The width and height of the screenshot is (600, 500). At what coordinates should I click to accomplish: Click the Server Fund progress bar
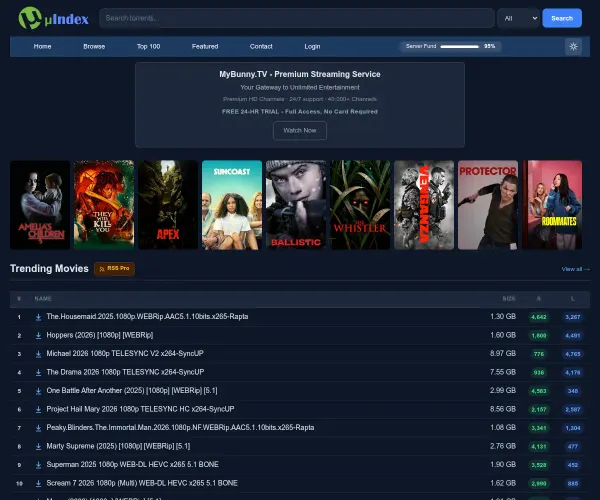tap(460, 46)
